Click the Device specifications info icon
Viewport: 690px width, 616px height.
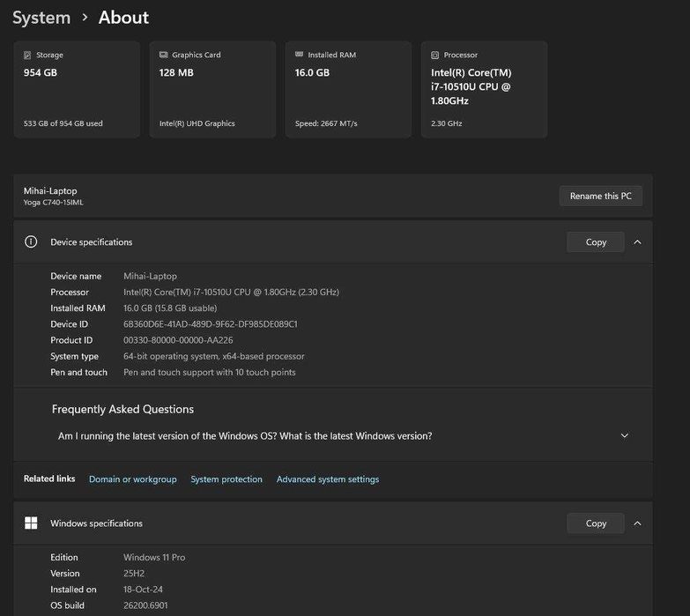[31, 241]
